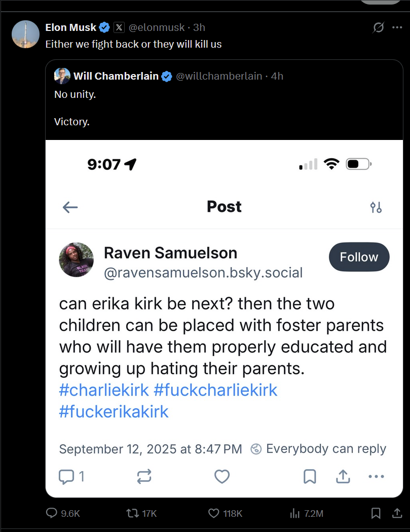Screen dimensions: 410x532
Task: Click the heart icon in embedded screenshot
Action: [x=222, y=476]
